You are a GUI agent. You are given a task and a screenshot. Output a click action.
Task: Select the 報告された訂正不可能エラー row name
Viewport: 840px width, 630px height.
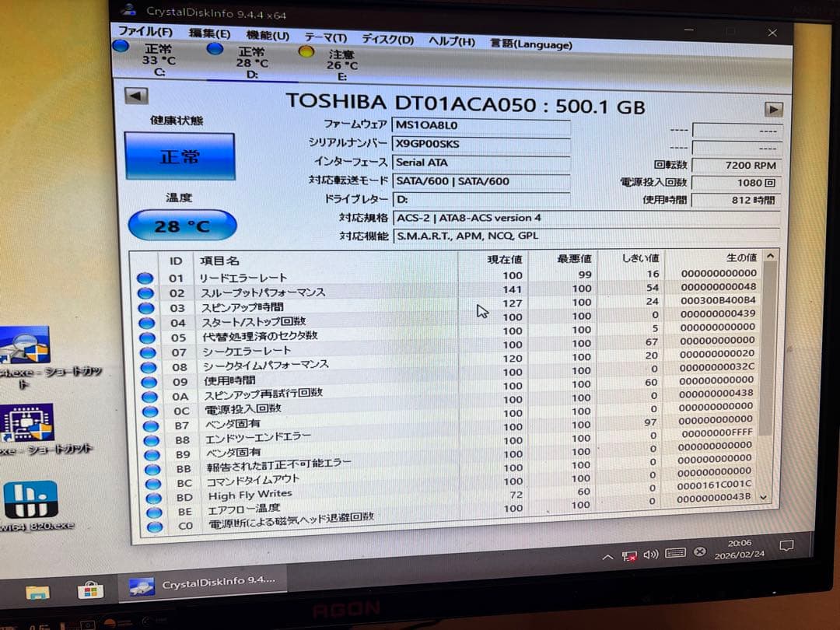pyautogui.click(x=279, y=464)
